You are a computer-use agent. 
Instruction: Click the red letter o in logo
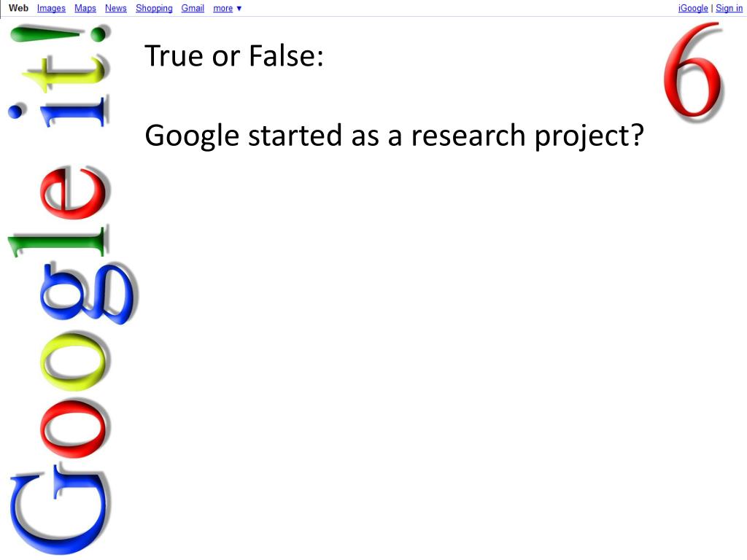[74, 427]
